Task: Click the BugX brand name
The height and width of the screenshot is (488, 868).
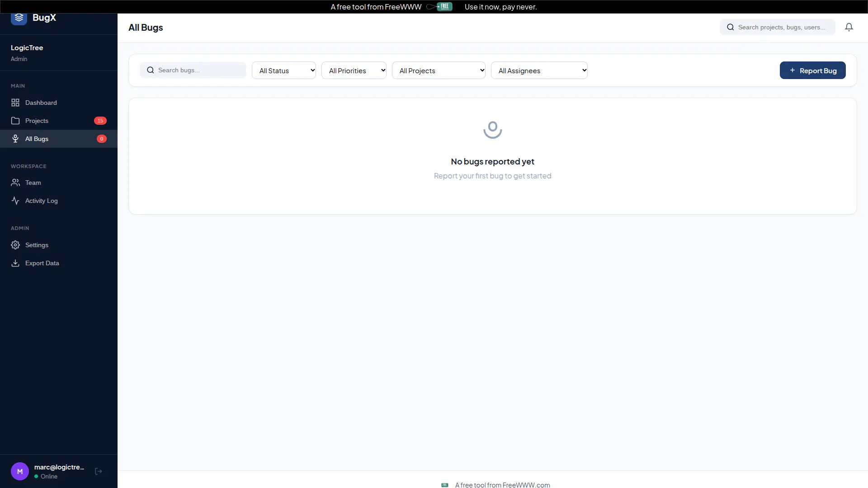Action: click(44, 18)
